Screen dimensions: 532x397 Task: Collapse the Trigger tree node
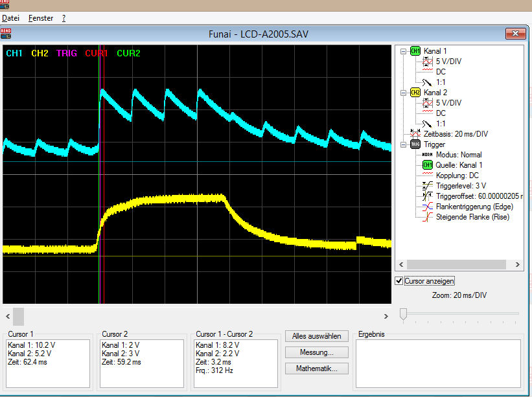pos(404,144)
